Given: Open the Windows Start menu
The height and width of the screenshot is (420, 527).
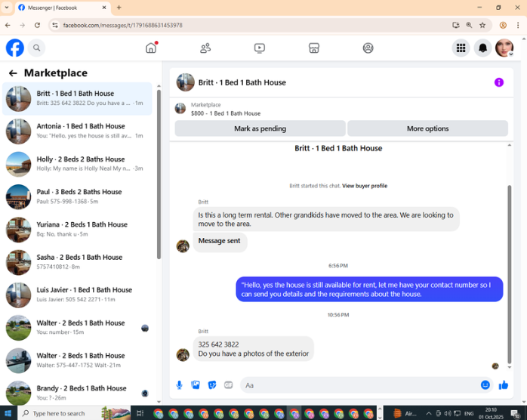Looking at the screenshot, I should coord(8,413).
